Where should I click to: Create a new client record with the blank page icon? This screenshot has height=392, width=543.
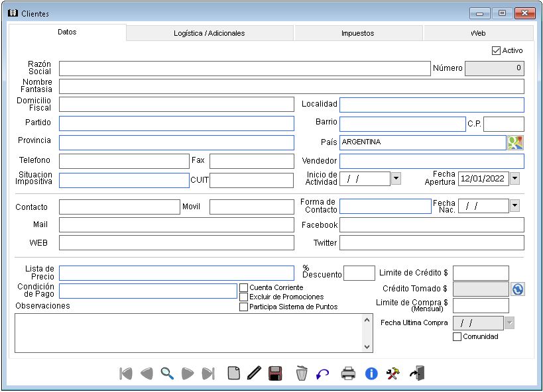pyautogui.click(x=233, y=373)
